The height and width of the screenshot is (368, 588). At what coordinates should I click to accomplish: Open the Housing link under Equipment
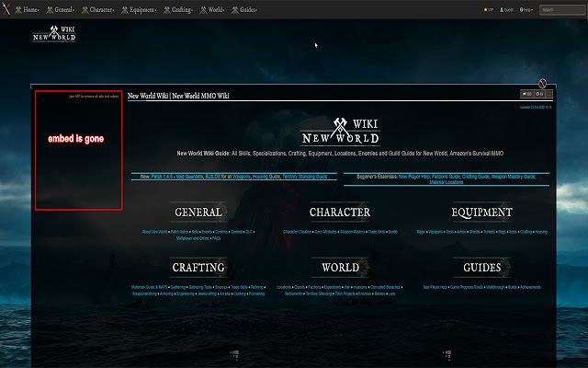(x=541, y=232)
